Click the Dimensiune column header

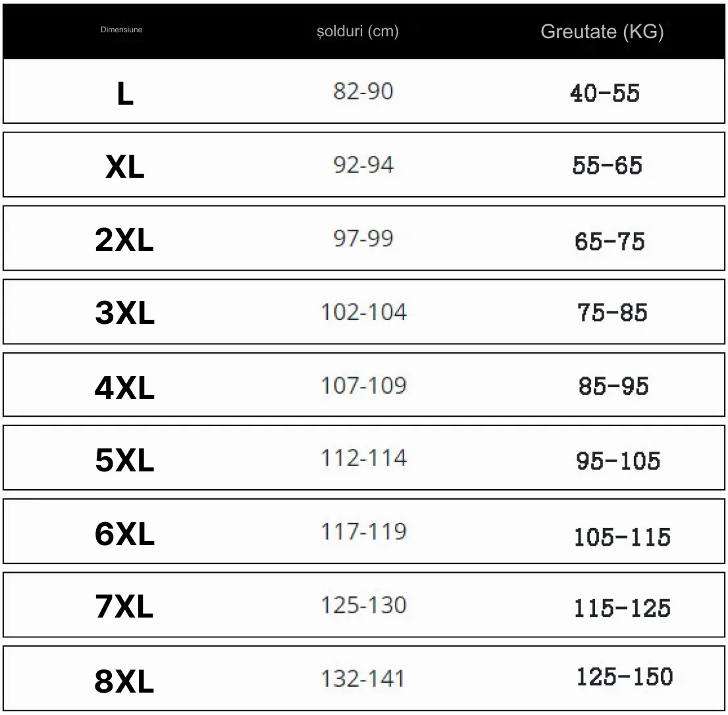121,30
